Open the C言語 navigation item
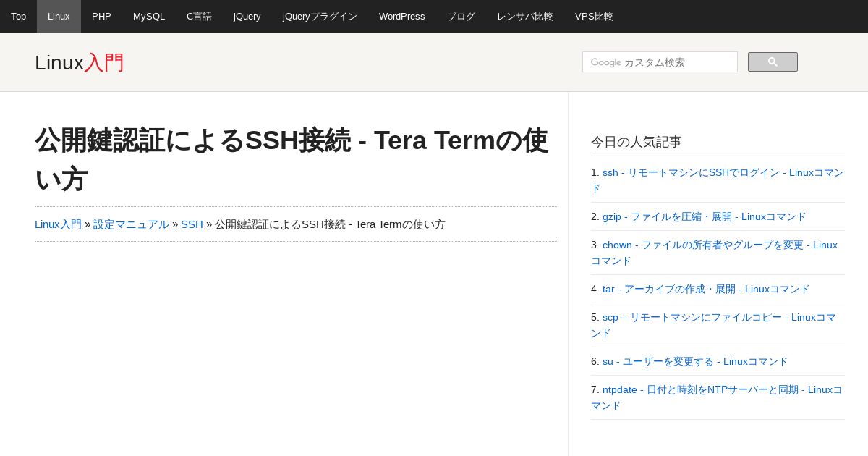This screenshot has height=456, width=868. pos(199,16)
